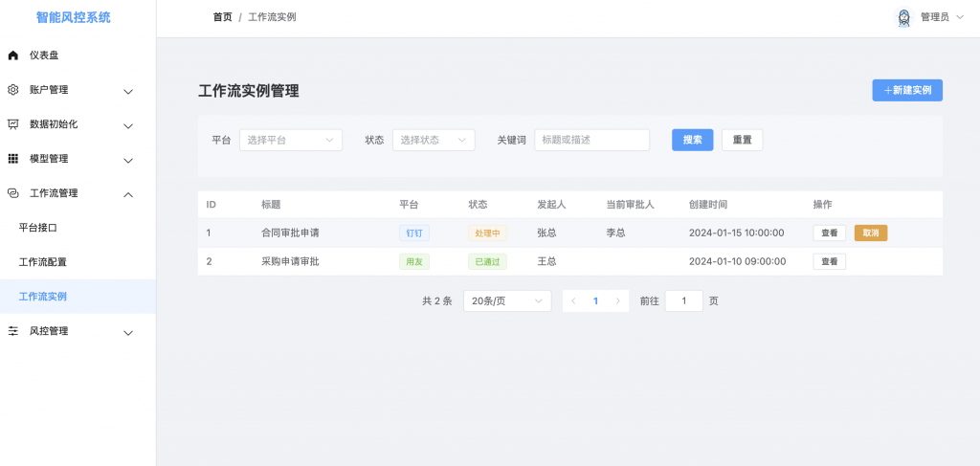Open the 选择平台 dropdown

point(291,140)
